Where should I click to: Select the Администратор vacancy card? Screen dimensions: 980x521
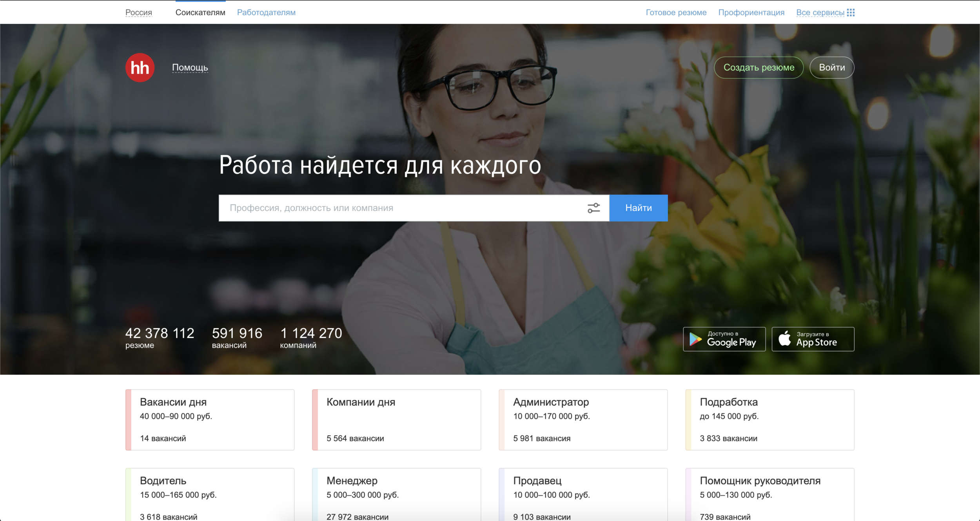583,420
